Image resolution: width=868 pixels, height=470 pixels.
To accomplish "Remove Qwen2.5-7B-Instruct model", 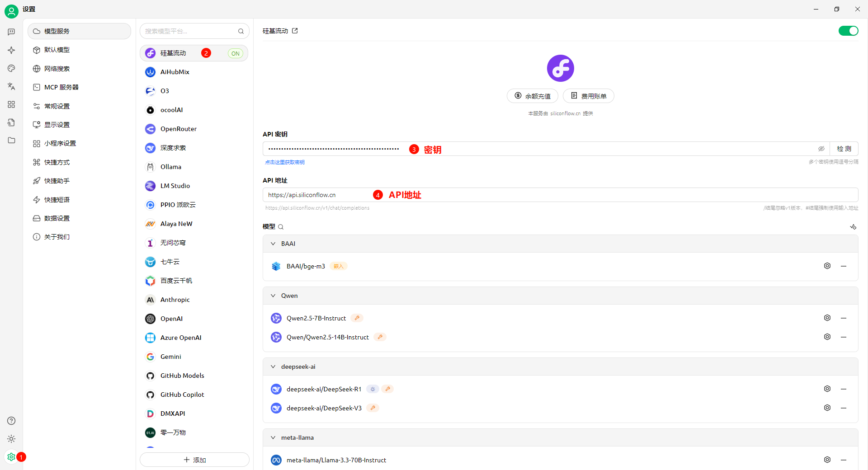I will (844, 318).
